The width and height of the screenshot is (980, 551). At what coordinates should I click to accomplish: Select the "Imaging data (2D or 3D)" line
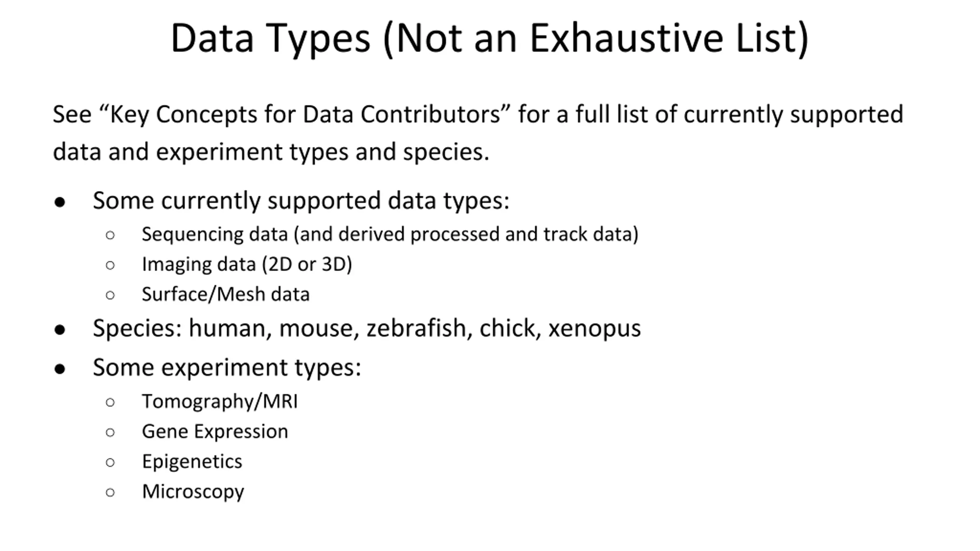(x=247, y=264)
